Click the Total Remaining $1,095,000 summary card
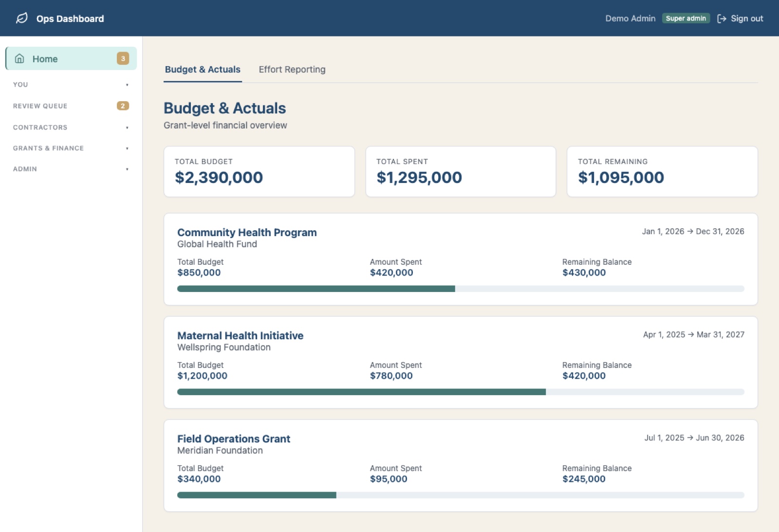 pyautogui.click(x=662, y=172)
